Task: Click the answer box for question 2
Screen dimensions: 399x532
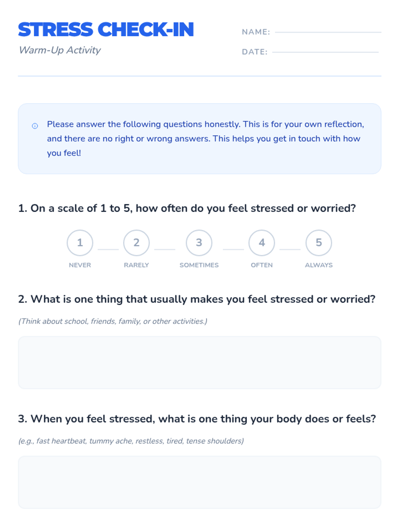Action: coord(199,362)
